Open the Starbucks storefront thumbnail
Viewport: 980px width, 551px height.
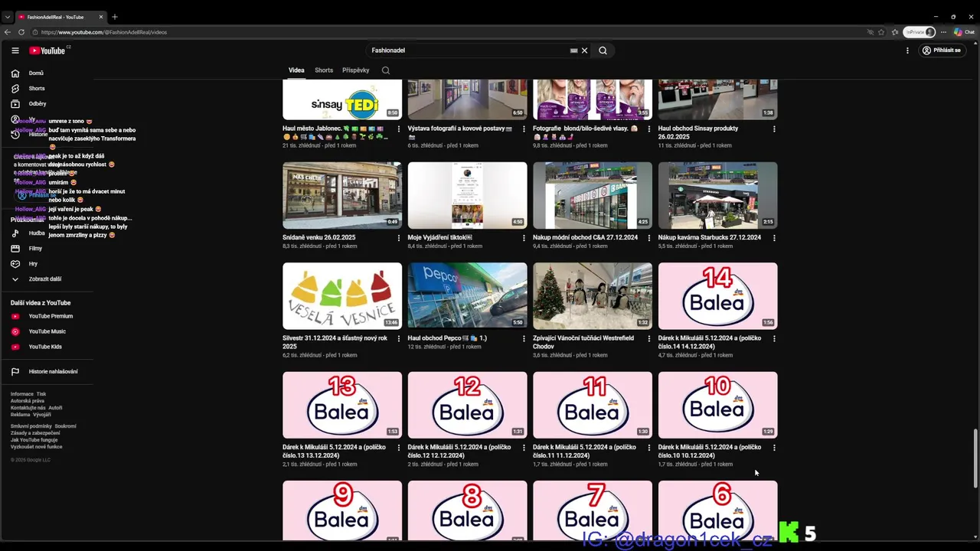pyautogui.click(x=718, y=195)
